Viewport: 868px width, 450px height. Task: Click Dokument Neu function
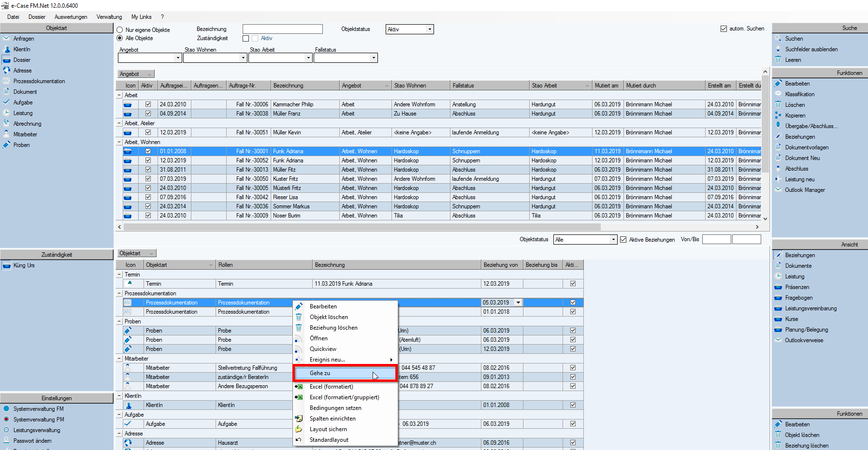point(802,158)
